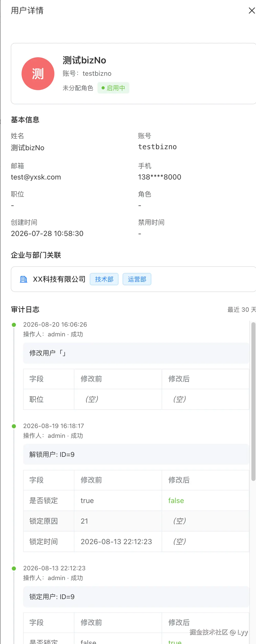This screenshot has height=644, width=256.
Task: Click the red 测 user avatar
Action: pos(38,74)
